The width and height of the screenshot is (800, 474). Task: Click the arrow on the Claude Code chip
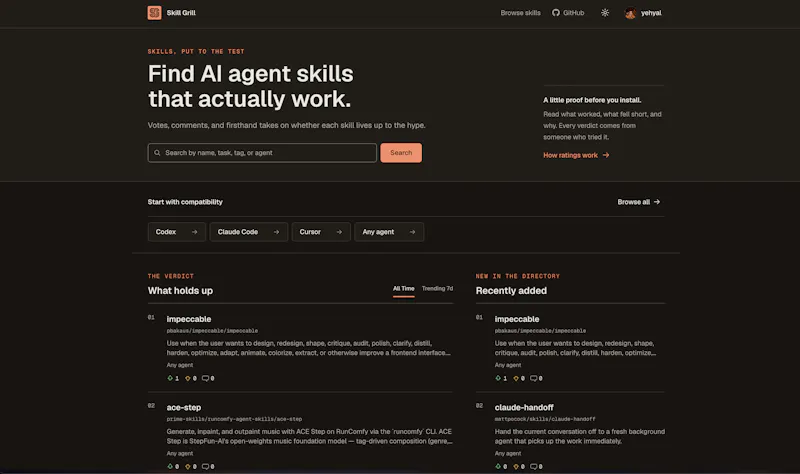point(276,232)
